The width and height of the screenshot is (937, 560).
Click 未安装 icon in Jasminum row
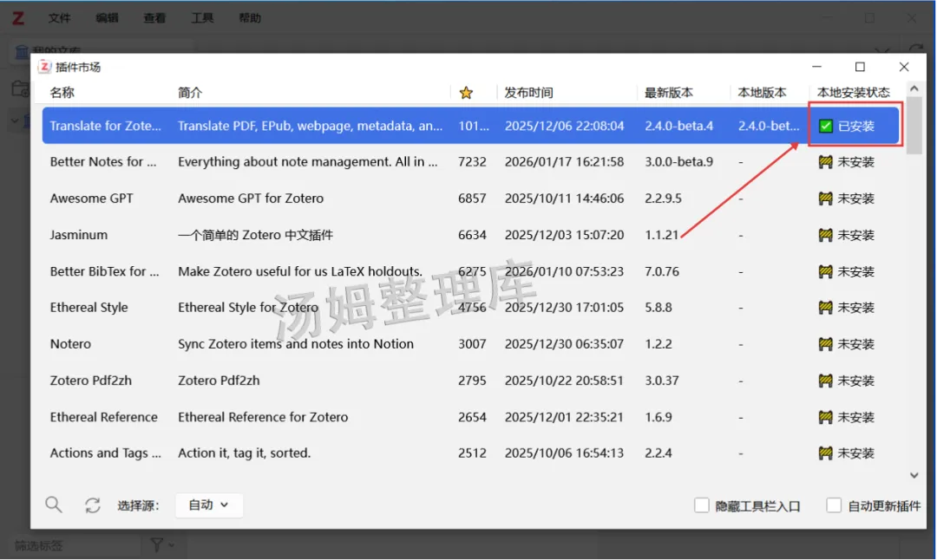pyautogui.click(x=825, y=235)
